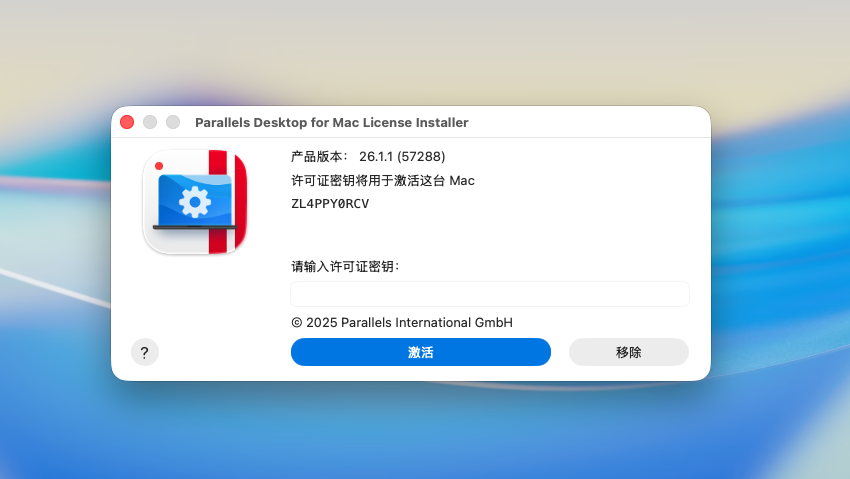The height and width of the screenshot is (479, 850).
Task: Click the gray zoom button in the title bar
Action: 173,122
